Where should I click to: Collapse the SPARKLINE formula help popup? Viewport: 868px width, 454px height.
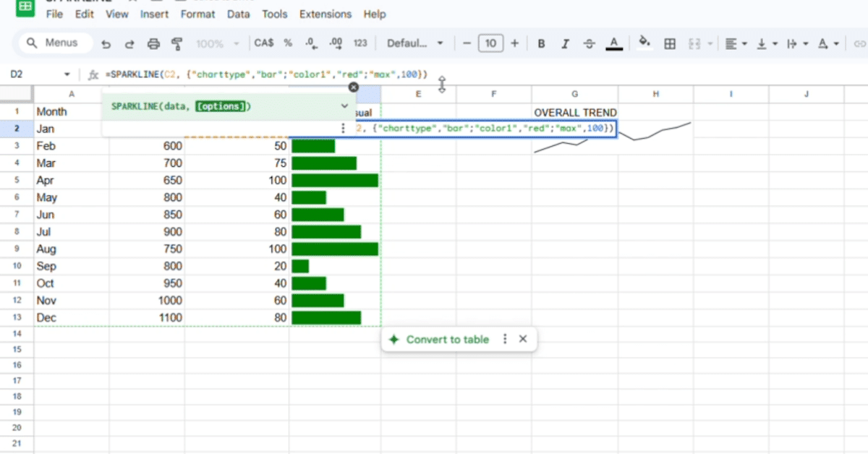[x=344, y=105]
